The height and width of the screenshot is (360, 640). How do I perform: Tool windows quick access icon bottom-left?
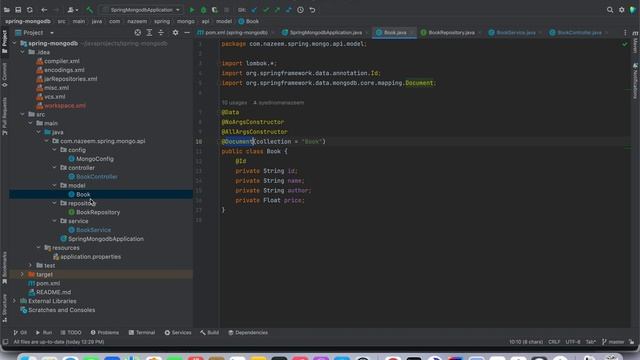pyautogui.click(x=5, y=342)
